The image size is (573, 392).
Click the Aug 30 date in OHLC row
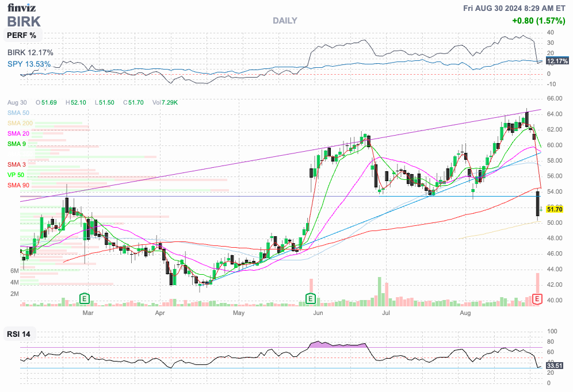click(x=17, y=102)
